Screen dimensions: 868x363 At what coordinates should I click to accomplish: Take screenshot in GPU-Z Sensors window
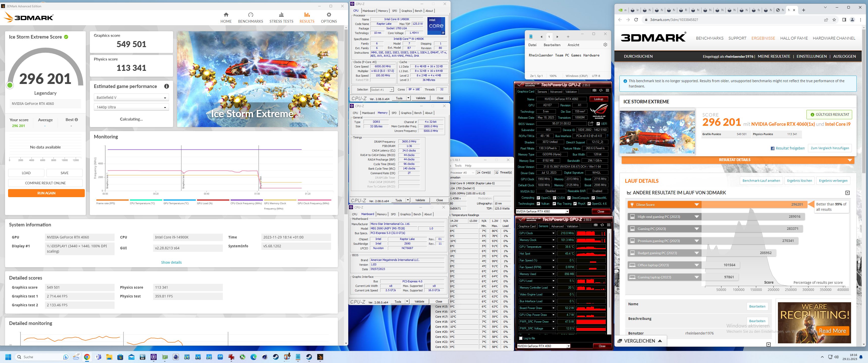[595, 225]
